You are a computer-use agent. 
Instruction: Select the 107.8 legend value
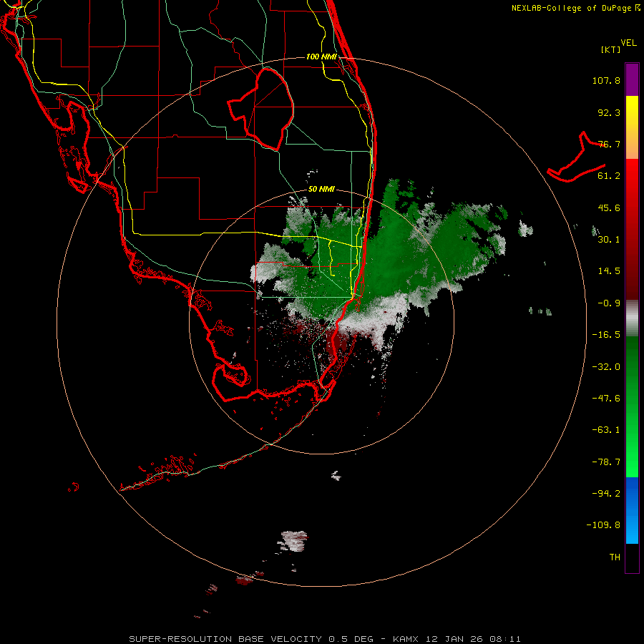[x=606, y=80]
